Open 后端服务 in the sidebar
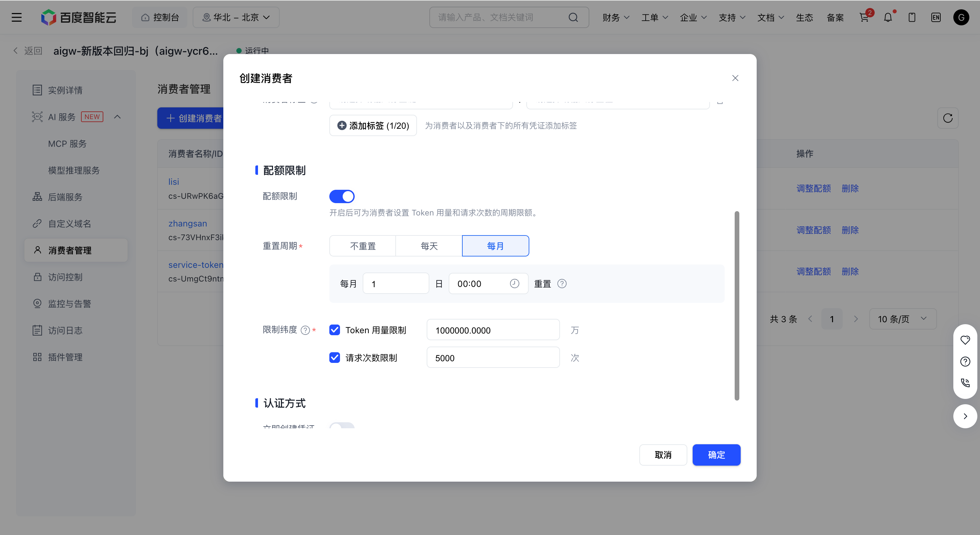This screenshot has height=535, width=980. [76, 197]
